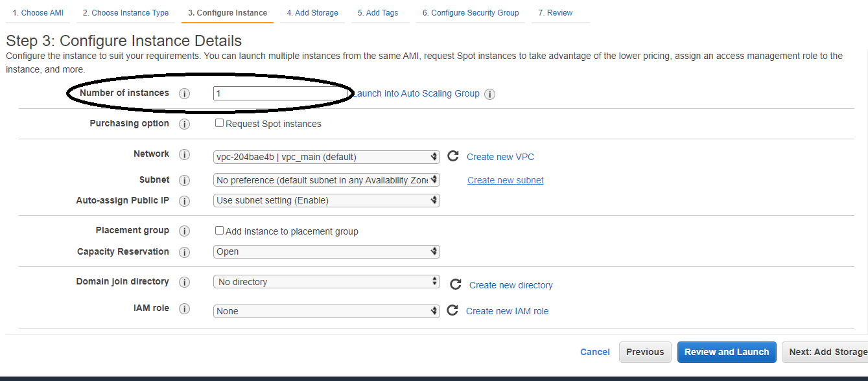
Task: Check Add instance to placement group
Action: coord(219,230)
